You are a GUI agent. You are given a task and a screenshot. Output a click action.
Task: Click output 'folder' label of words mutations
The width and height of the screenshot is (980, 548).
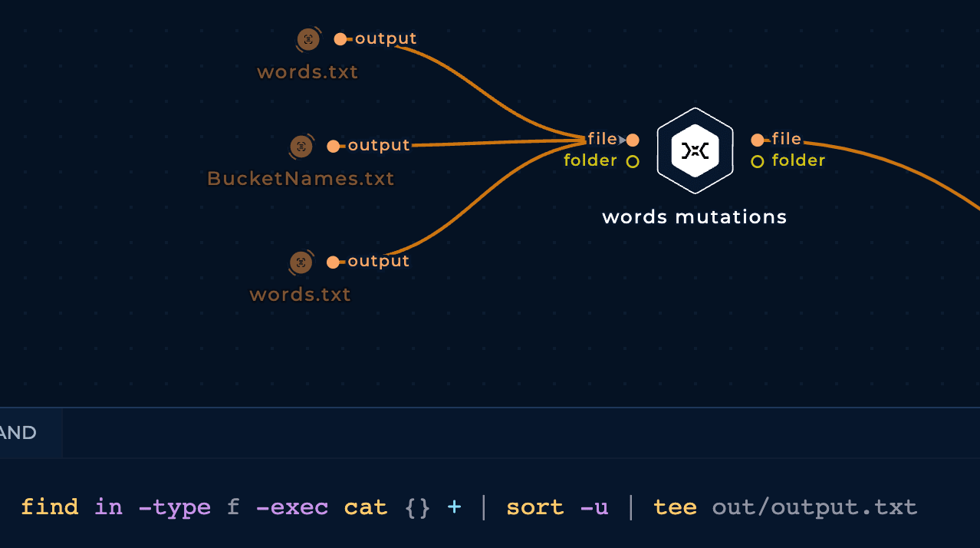tap(799, 160)
